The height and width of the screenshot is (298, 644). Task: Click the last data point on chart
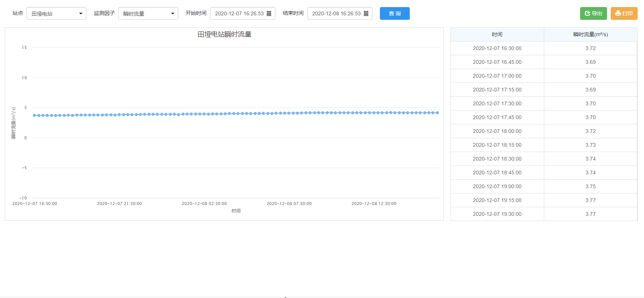[437, 113]
